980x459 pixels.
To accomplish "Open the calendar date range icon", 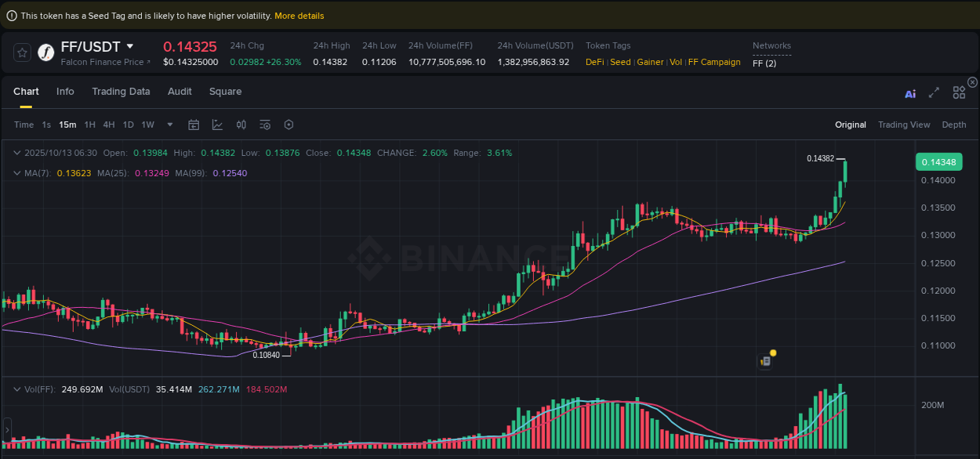I will coord(194,125).
